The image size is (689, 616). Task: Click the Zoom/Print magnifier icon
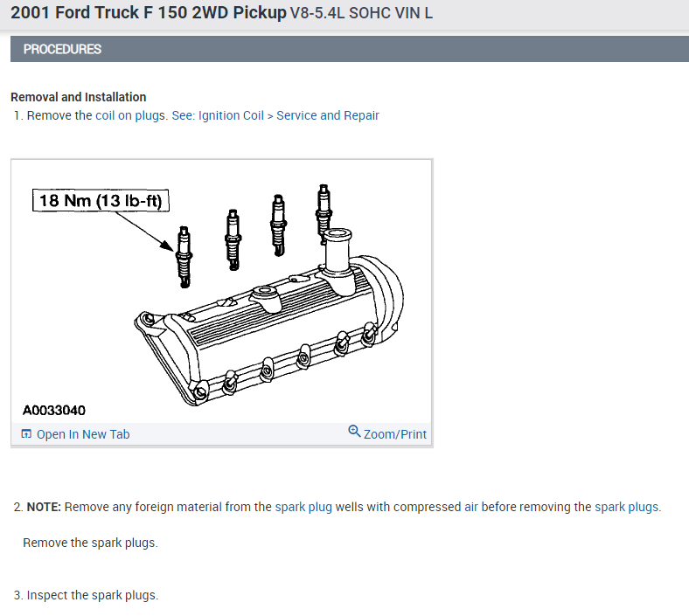click(x=354, y=432)
